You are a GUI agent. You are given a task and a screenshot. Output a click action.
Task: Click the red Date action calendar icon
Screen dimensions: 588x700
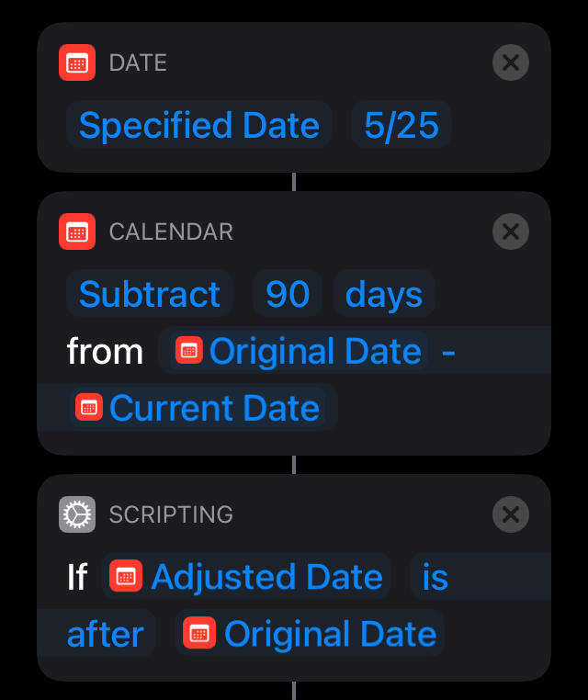[x=77, y=62]
